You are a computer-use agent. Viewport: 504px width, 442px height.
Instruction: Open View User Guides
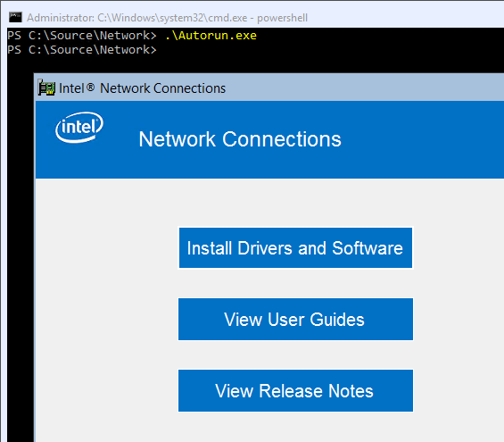click(295, 319)
